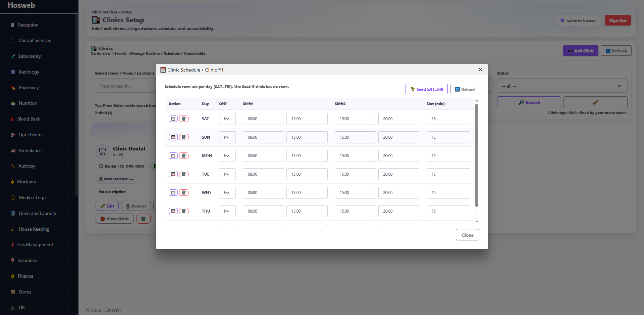Open the Off? dropdown for SUN

pos(227,137)
